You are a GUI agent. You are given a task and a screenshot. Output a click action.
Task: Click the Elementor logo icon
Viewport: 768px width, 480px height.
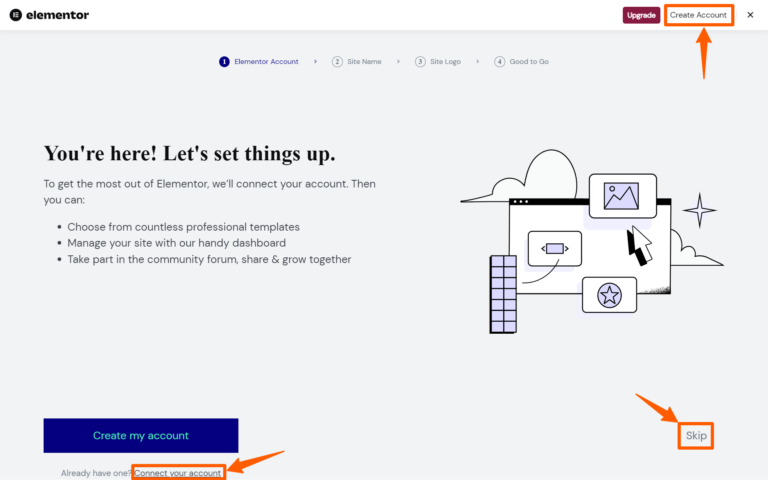point(16,15)
